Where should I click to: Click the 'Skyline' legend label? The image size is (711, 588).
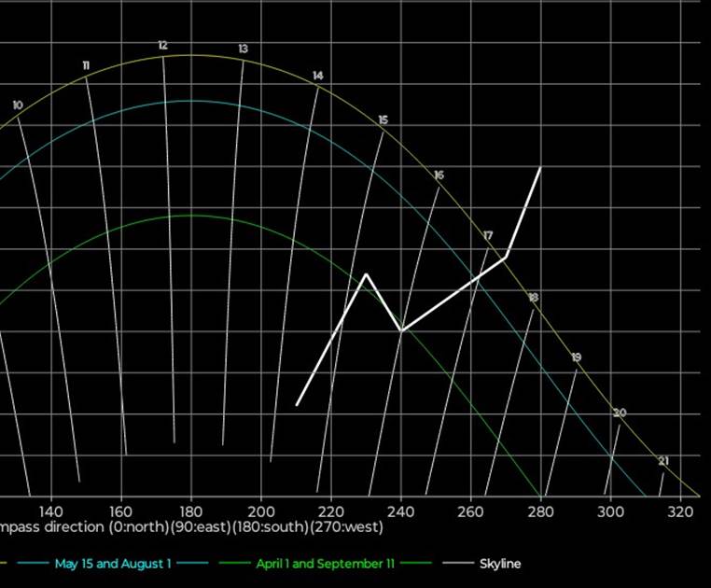pos(500,564)
